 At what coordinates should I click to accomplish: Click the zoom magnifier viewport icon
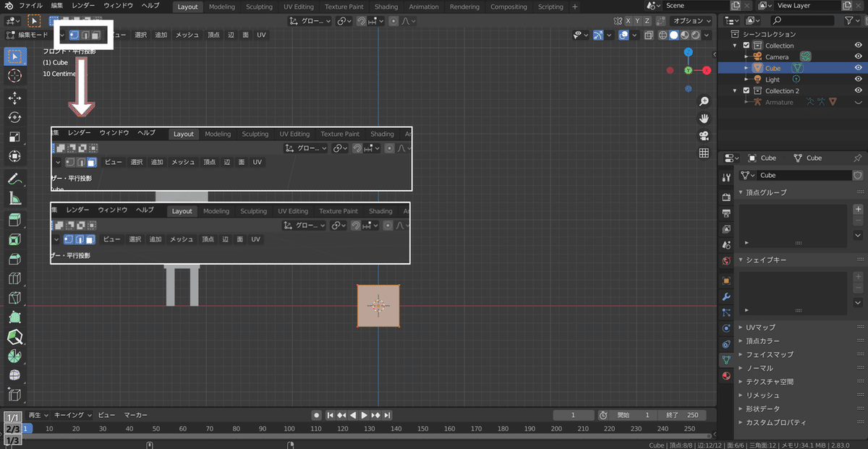pyautogui.click(x=703, y=101)
